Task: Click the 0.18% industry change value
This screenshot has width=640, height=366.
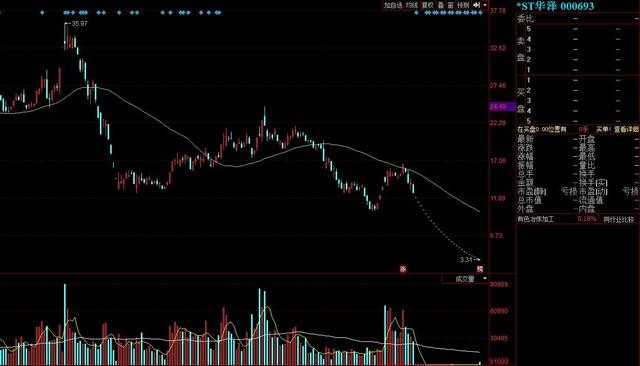Action: pyautogui.click(x=587, y=219)
